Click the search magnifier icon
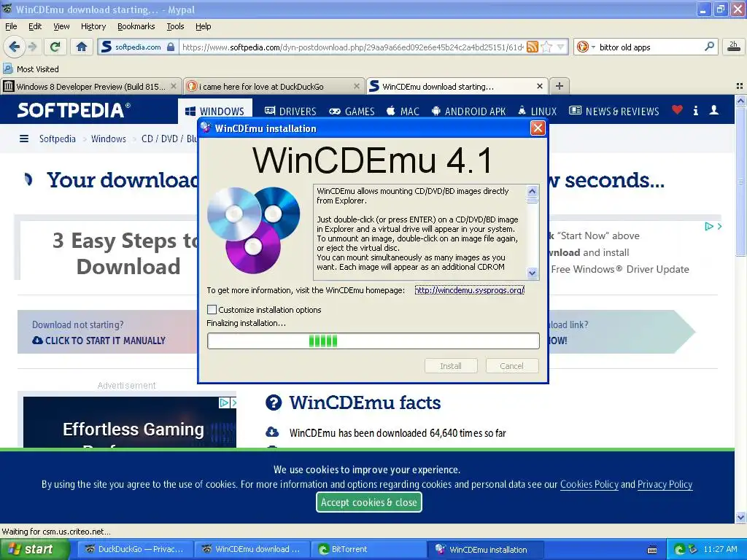The image size is (747, 560). tap(709, 47)
